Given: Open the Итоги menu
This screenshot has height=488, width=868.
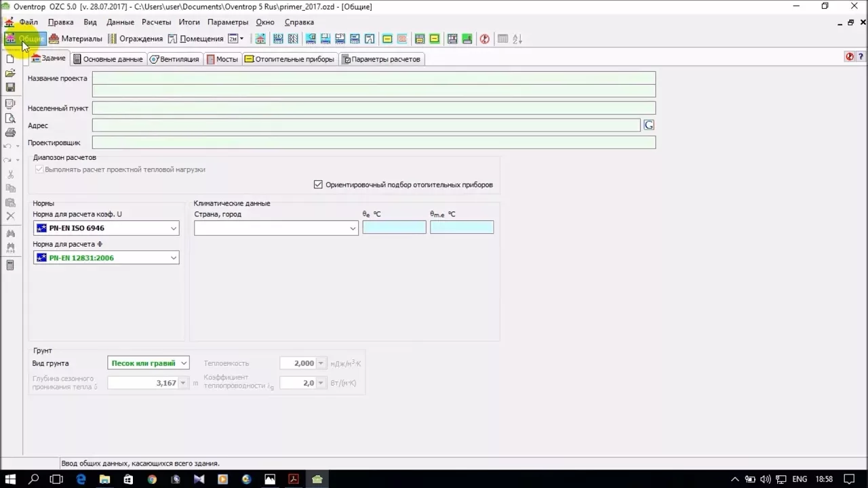Looking at the screenshot, I should pyautogui.click(x=189, y=22).
